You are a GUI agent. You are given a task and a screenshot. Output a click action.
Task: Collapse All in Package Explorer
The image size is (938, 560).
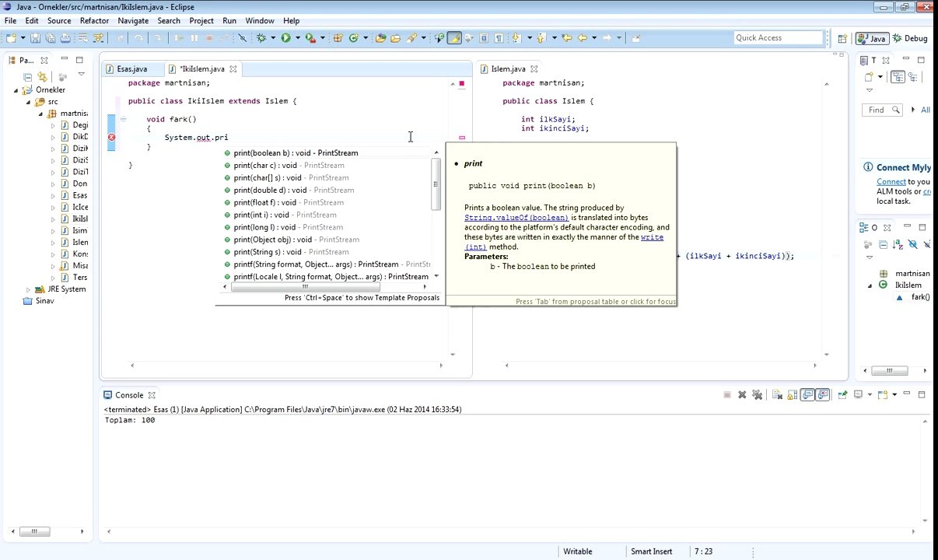[28, 77]
